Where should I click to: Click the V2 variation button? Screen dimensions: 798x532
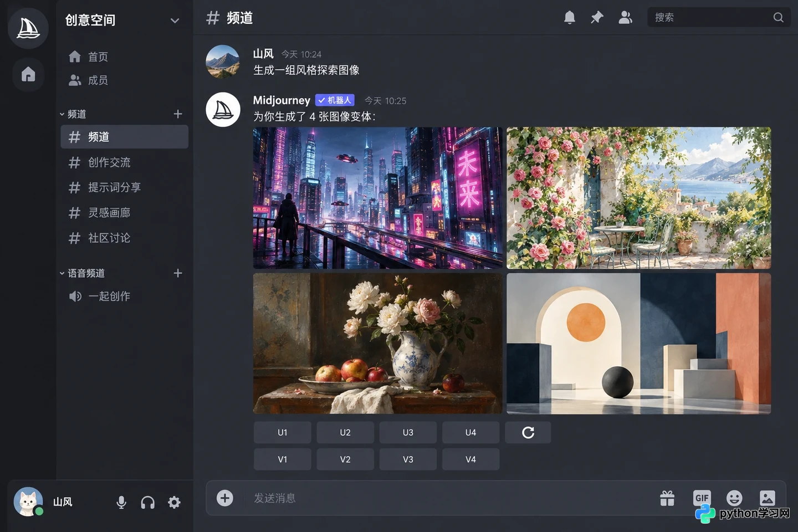tap(345, 459)
